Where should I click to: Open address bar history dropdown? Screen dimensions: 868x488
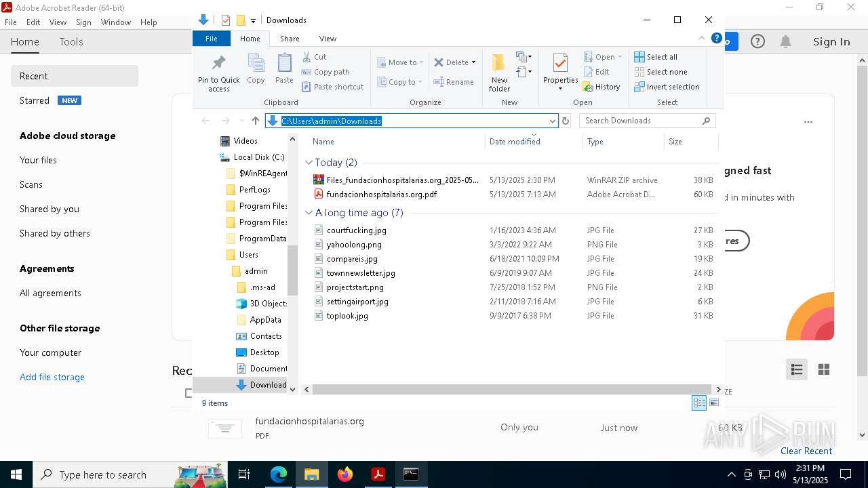tap(553, 121)
